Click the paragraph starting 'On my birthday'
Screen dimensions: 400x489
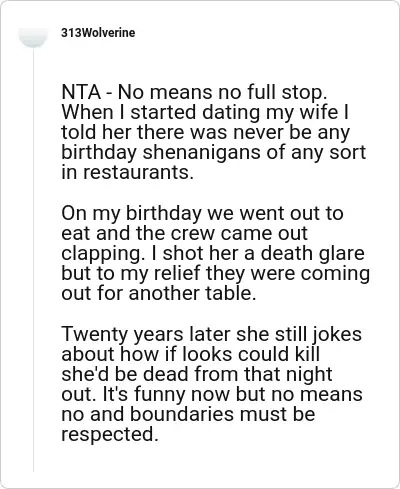tap(216, 253)
